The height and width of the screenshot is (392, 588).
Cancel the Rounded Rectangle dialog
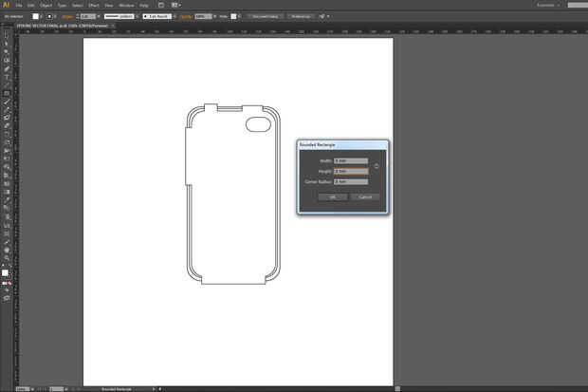366,196
